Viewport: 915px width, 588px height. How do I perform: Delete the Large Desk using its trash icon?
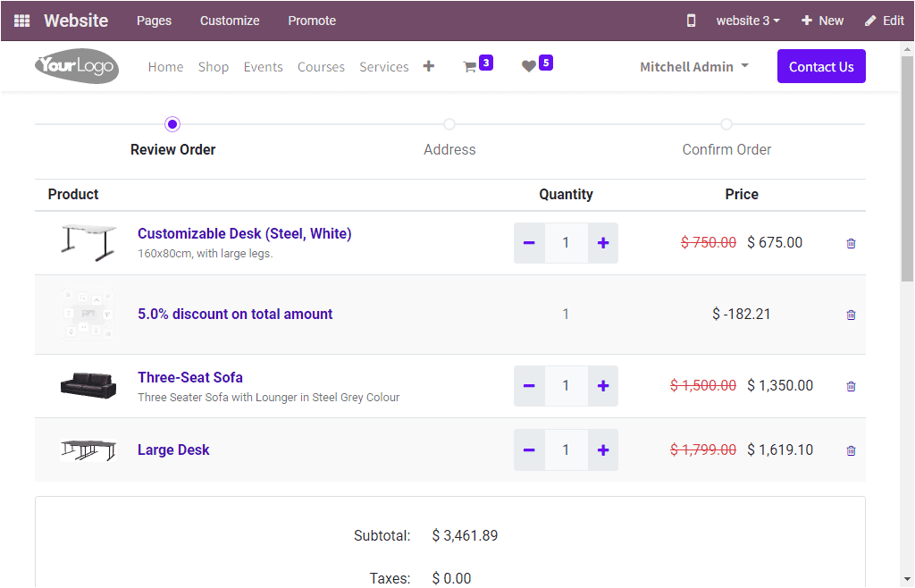[851, 449]
